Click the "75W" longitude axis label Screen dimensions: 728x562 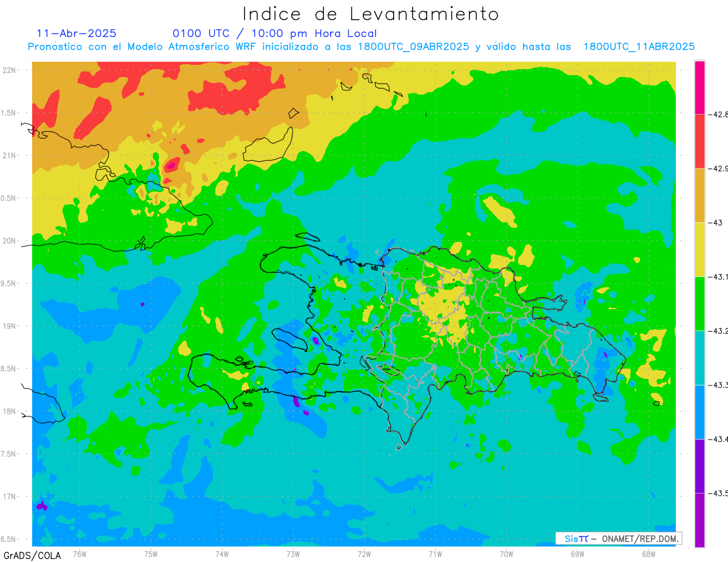point(151,554)
